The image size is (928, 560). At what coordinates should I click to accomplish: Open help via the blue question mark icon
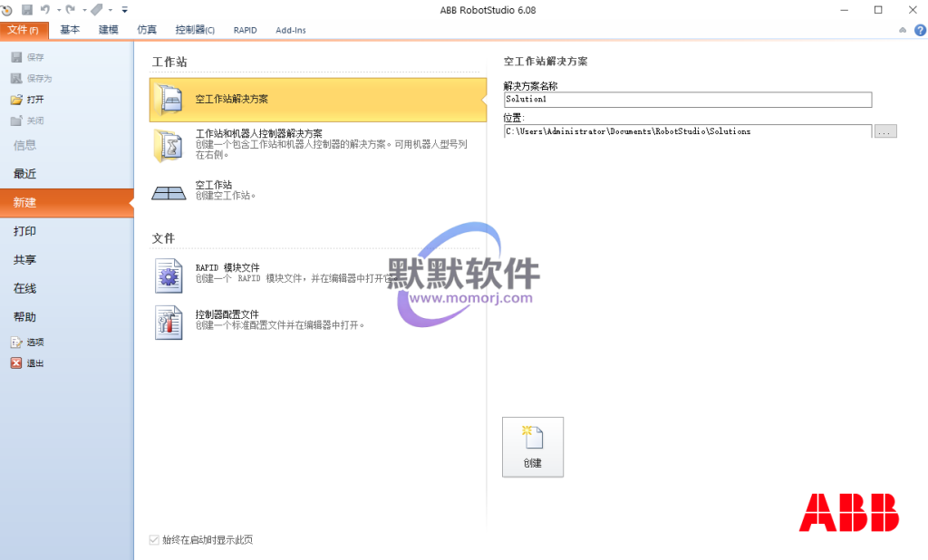tap(920, 30)
